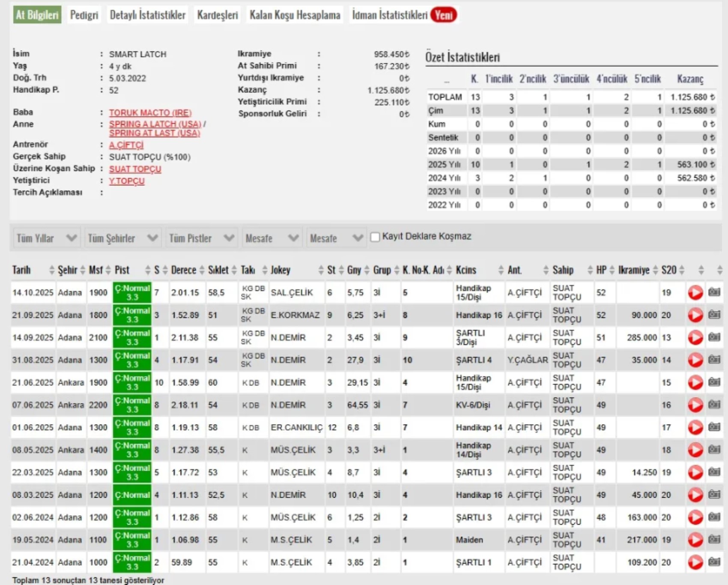728x585 pixels.
Task: Open the first Mesafe distance dropdown
Action: 272,238
